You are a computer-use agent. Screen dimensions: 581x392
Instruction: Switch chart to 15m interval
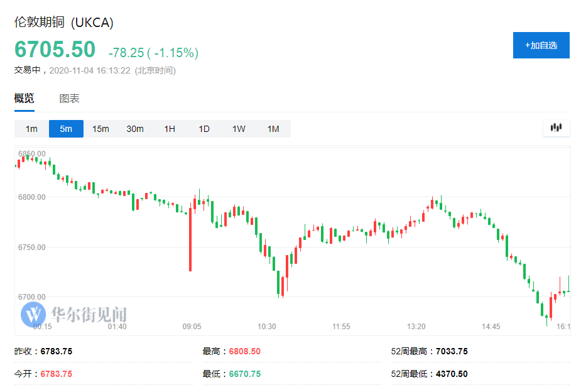click(100, 129)
